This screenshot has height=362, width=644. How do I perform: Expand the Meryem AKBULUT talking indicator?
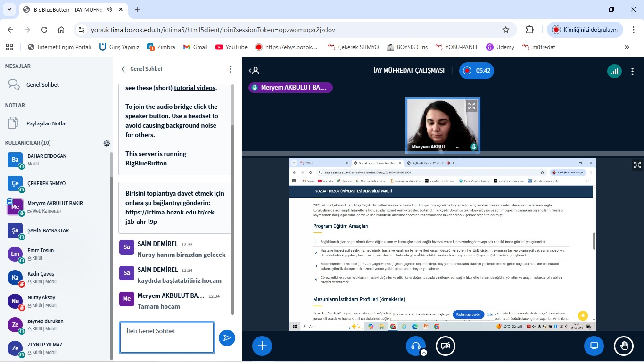(290, 88)
